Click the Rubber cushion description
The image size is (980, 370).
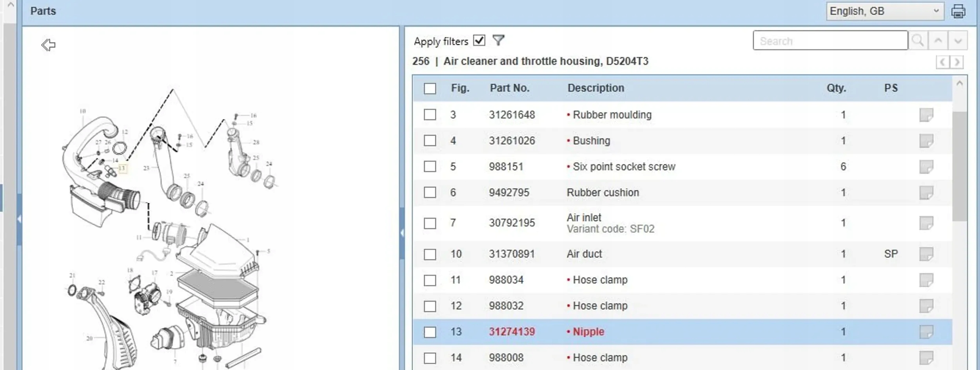coord(603,193)
